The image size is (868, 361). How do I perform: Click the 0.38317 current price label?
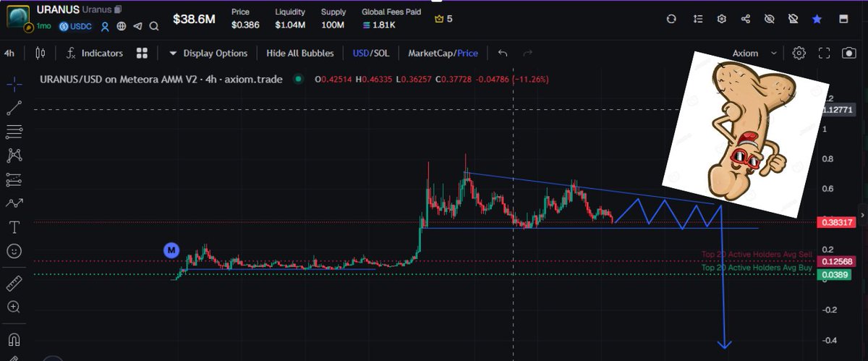835,222
